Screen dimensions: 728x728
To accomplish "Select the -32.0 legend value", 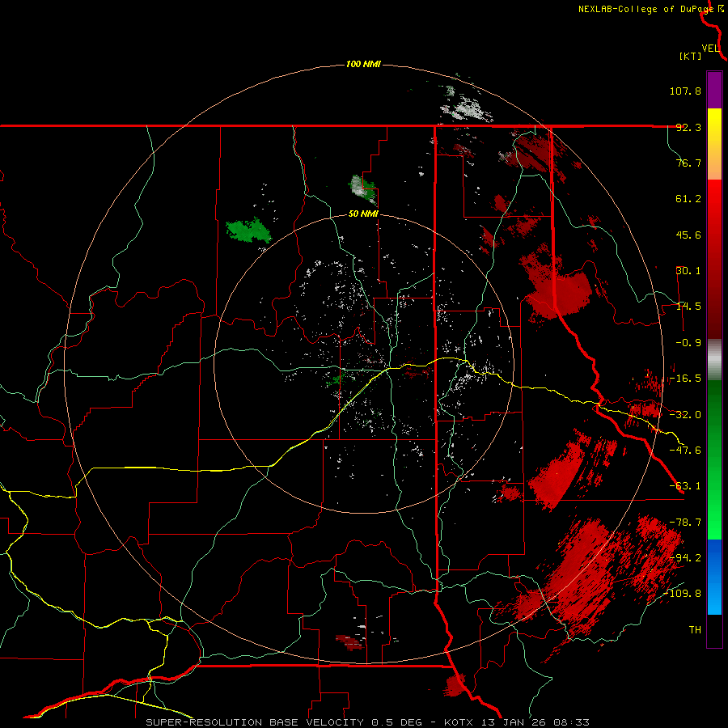I will coord(685,415).
